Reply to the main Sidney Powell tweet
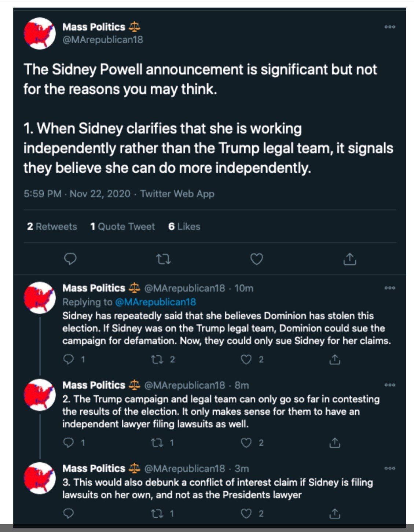The height and width of the screenshot is (532, 414). (x=70, y=259)
